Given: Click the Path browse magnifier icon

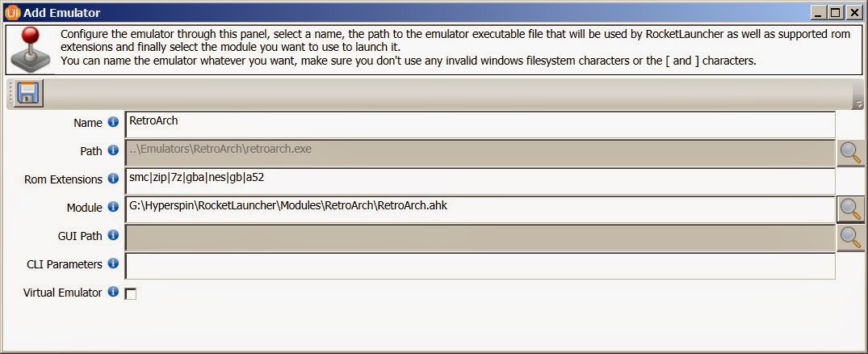Looking at the screenshot, I should pyautogui.click(x=849, y=151).
